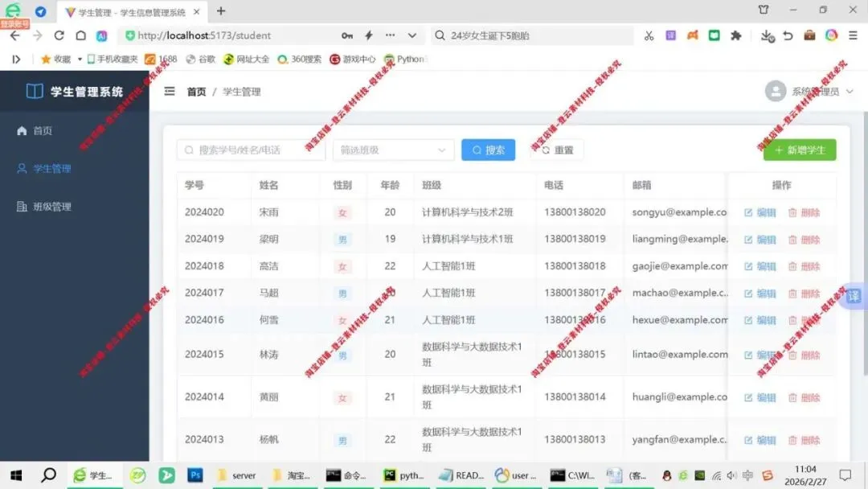Delete student 林涛 row
Viewport: 868px width, 489px height.
click(804, 355)
